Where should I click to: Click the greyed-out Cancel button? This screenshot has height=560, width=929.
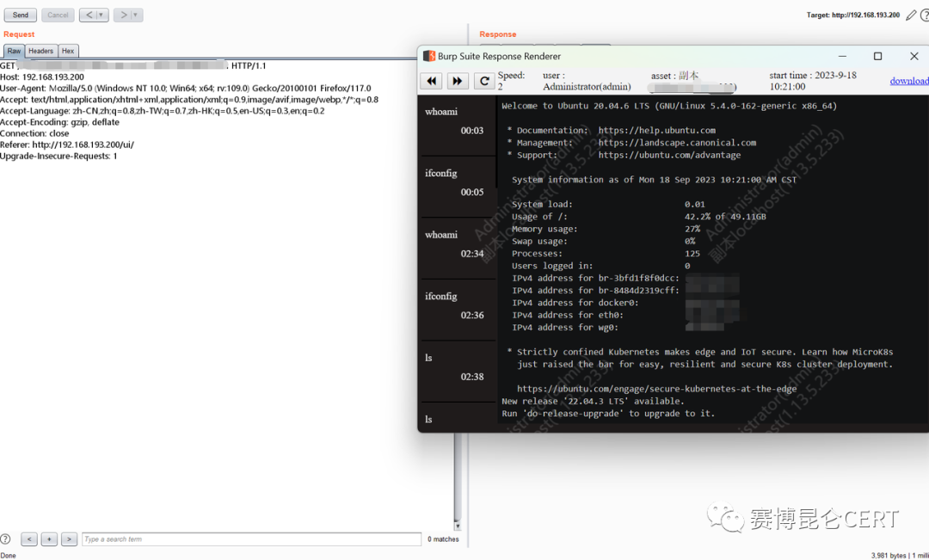58,15
